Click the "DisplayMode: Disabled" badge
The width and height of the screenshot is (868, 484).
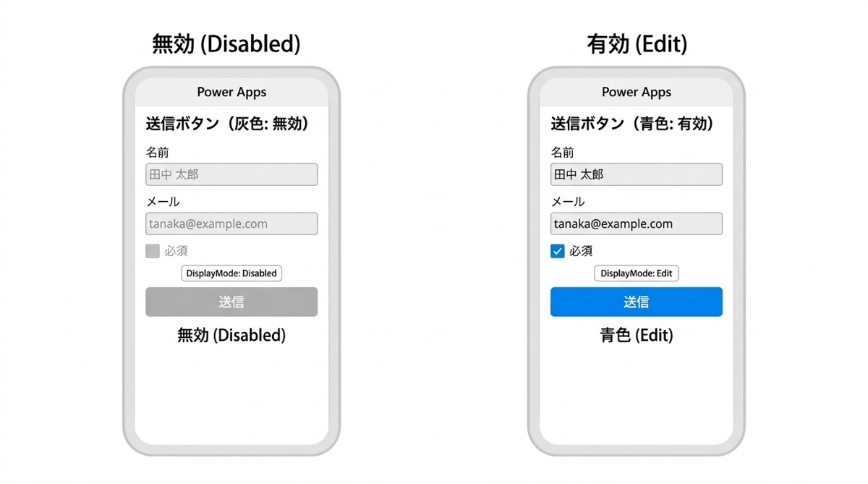click(231, 273)
